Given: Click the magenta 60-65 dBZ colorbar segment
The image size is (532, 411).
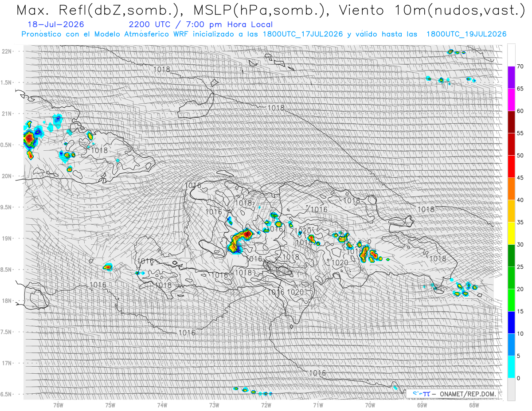Looking at the screenshot, I should pos(511,100).
